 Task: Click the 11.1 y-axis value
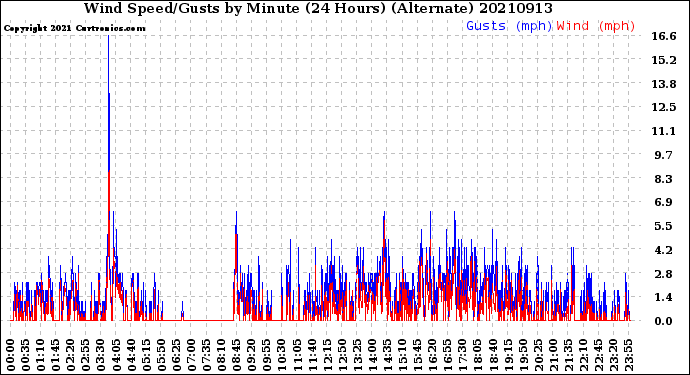(664, 131)
